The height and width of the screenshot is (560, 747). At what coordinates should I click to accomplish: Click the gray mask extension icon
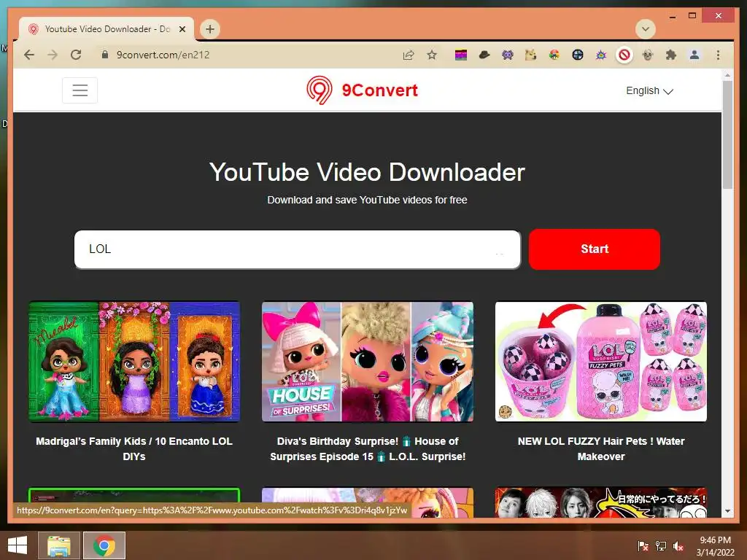648,55
